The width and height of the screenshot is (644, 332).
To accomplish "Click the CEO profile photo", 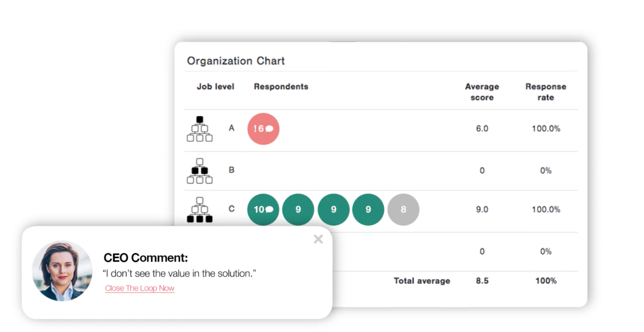I will click(62, 271).
